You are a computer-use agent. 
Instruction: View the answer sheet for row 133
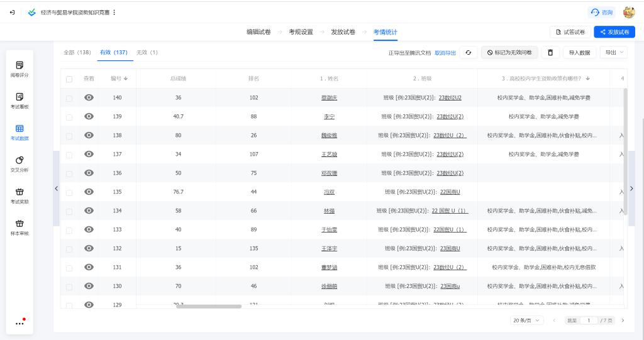(89, 229)
